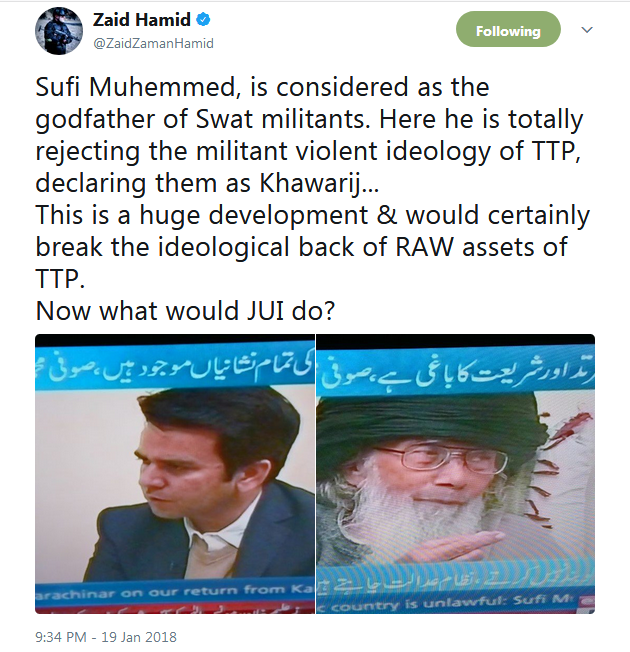Click the Urdu headline banner in right photo
Image resolution: width=630 pixels, height=652 pixels.
click(456, 370)
